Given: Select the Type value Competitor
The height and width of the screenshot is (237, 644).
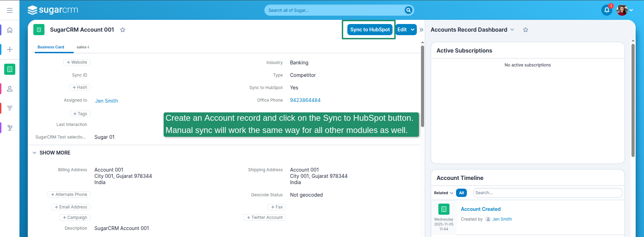Looking at the screenshot, I should coord(303,75).
